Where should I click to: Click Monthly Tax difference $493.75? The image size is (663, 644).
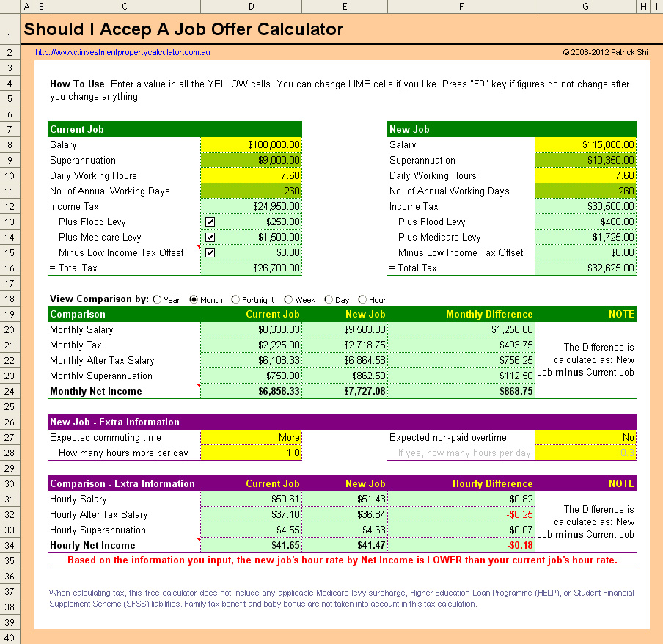coord(461,345)
